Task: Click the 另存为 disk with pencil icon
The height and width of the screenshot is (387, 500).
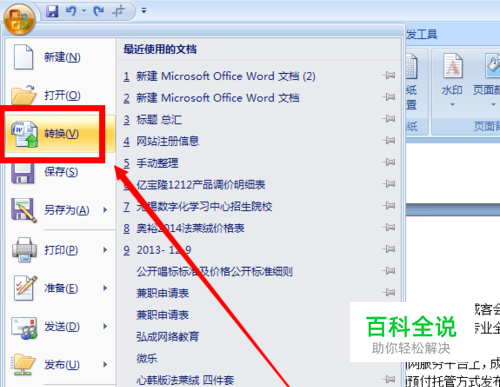Action: click(x=24, y=210)
